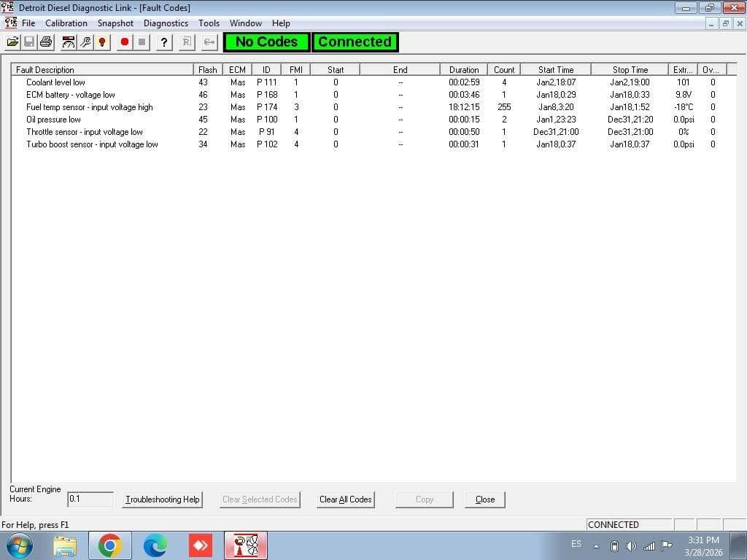Start snapshot recording with red circle
The width and height of the screenshot is (747, 560).
pos(125,42)
